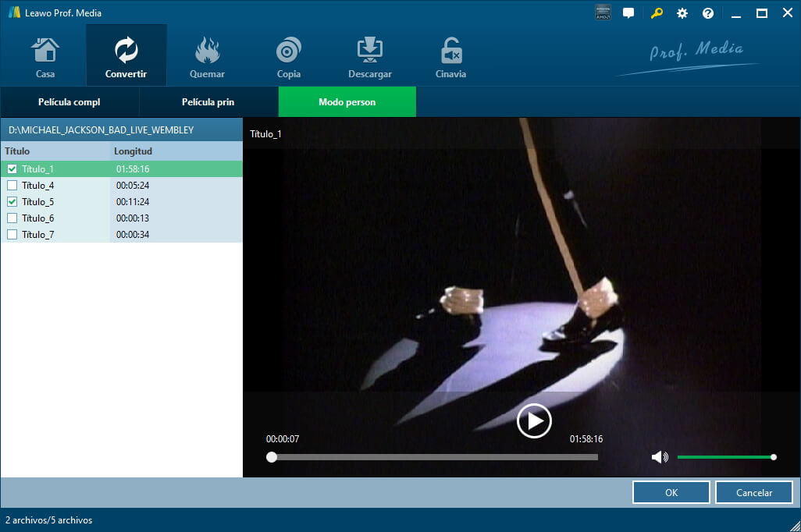The image size is (801, 532).
Task: Click the 01:58:16 length of Título_1
Action: tap(133, 169)
